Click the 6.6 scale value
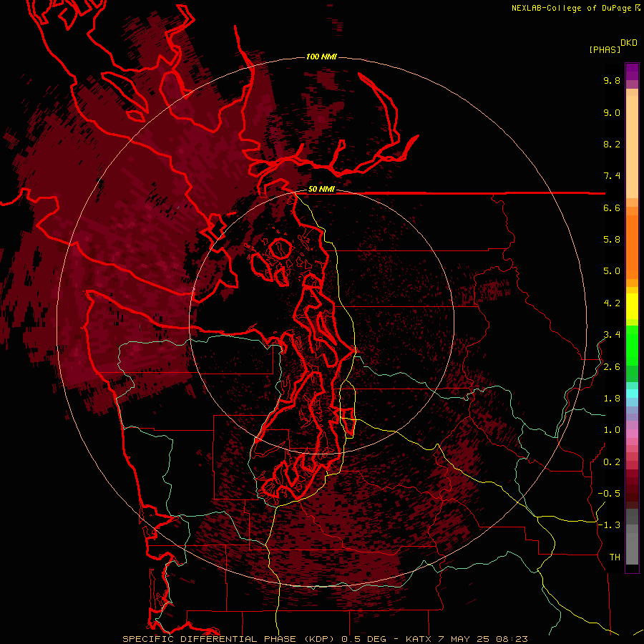The height and width of the screenshot is (644, 644). 612,208
